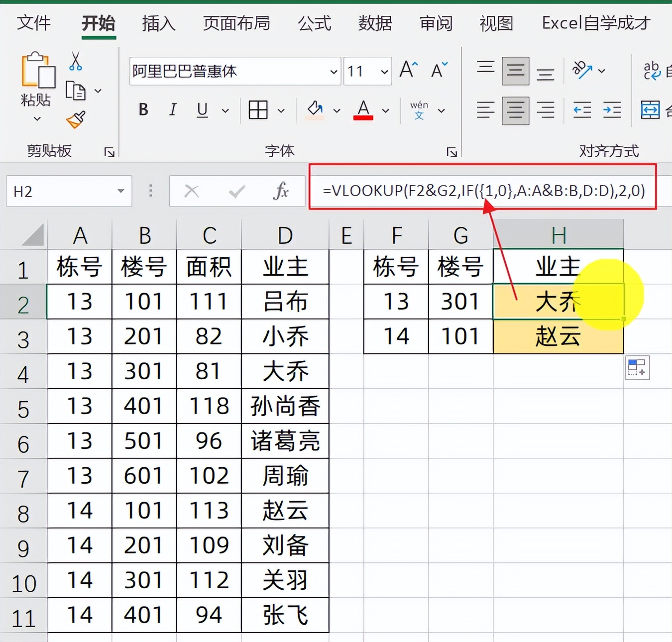The image size is (672, 642).
Task: Open text orientation dropdown arrow
Action: (x=601, y=71)
